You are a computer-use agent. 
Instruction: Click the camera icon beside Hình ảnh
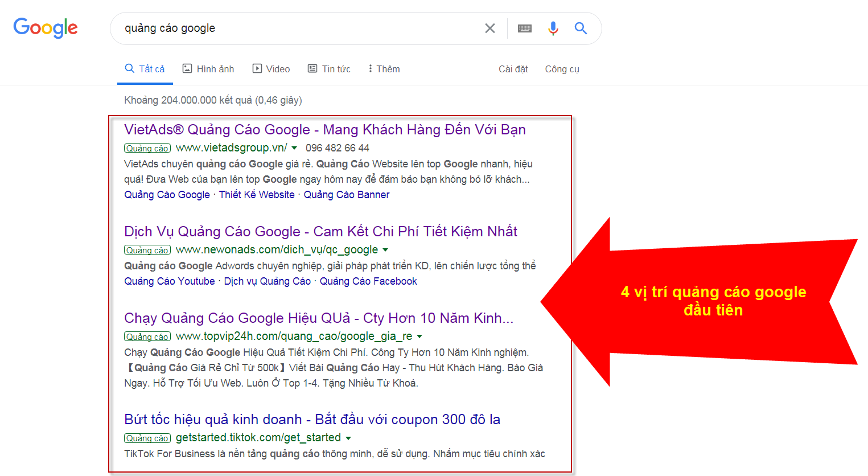click(x=188, y=68)
